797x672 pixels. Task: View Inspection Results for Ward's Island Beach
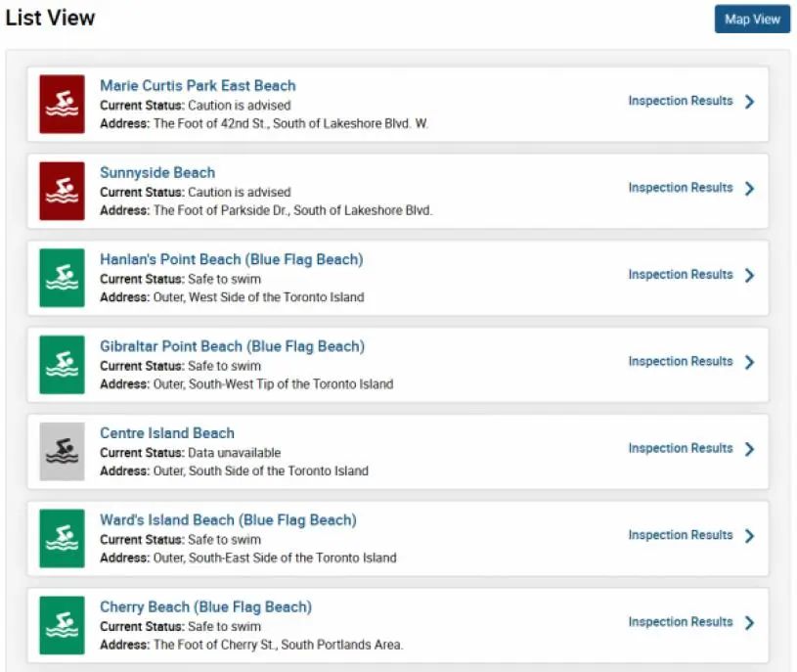tap(681, 535)
